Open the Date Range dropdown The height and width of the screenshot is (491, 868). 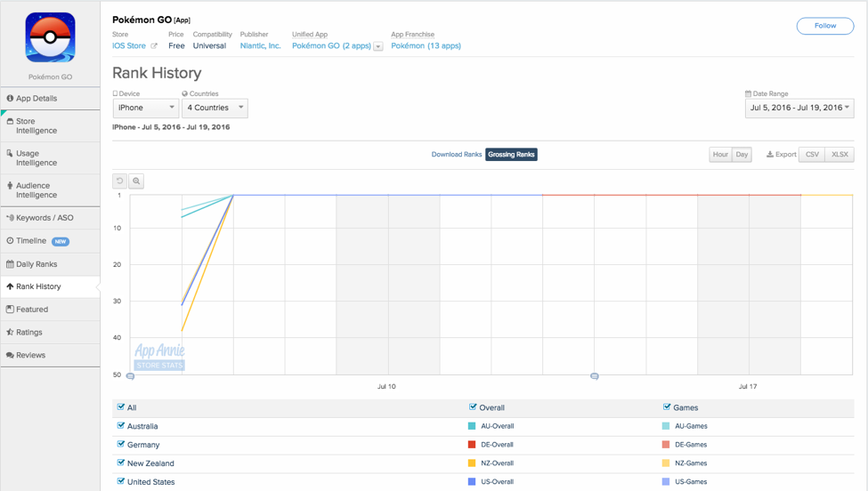pyautogui.click(x=799, y=108)
